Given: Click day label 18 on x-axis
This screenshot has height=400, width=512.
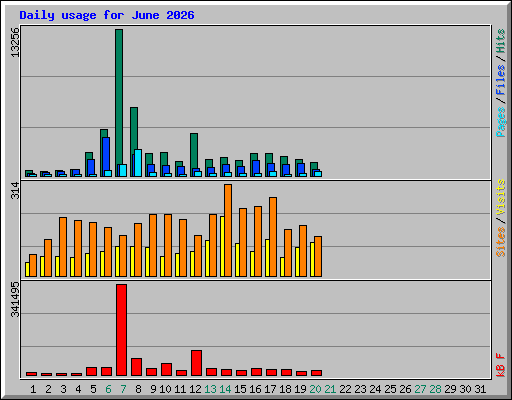Looking at the screenshot, I should 285,389.
